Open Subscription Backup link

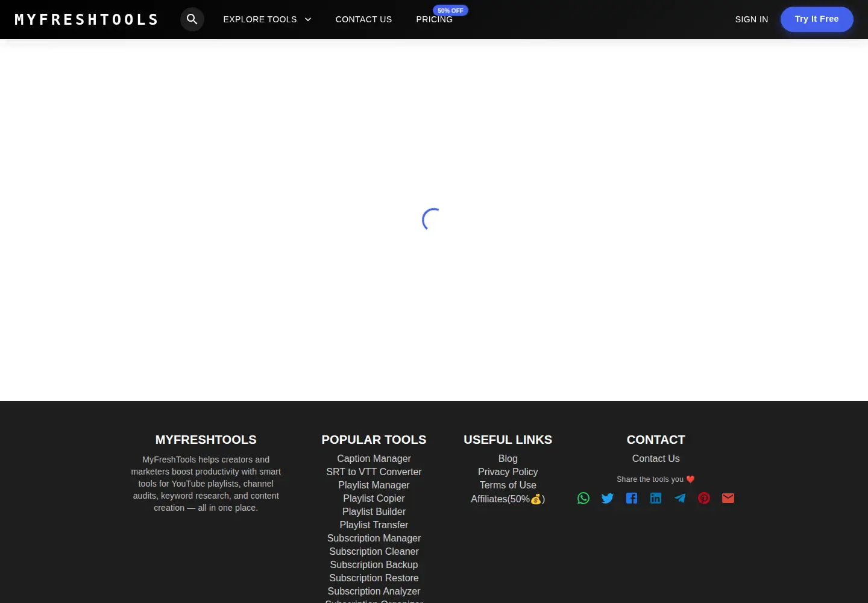click(374, 564)
